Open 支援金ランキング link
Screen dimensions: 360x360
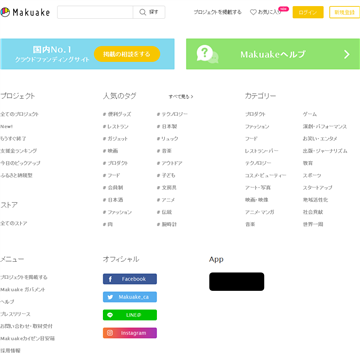[19, 151]
